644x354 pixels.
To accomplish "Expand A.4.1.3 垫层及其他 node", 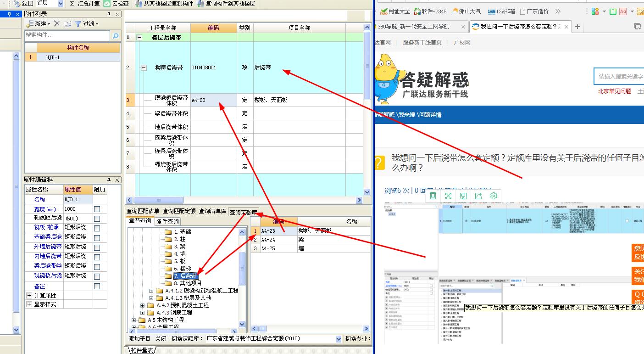I will pyautogui.click(x=151, y=298).
